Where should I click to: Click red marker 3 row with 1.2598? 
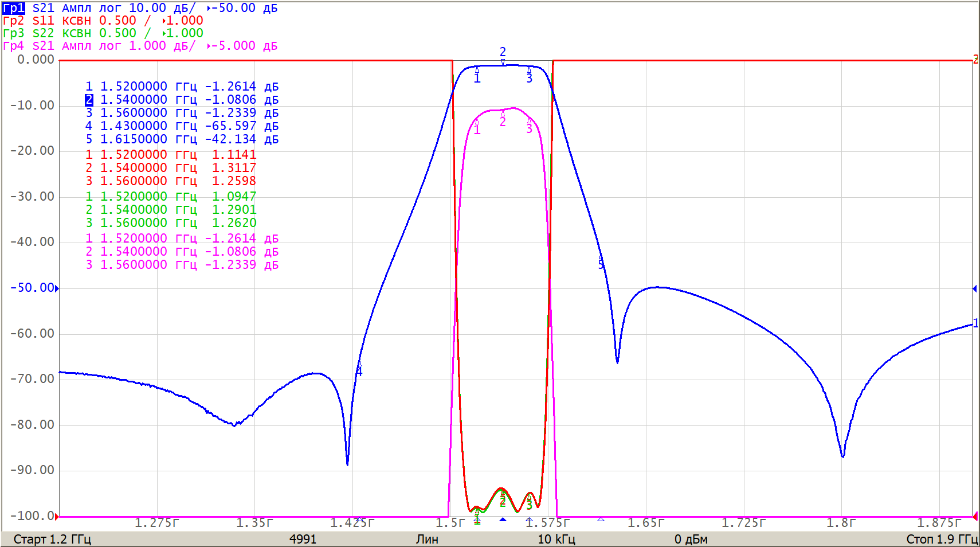[171, 181]
